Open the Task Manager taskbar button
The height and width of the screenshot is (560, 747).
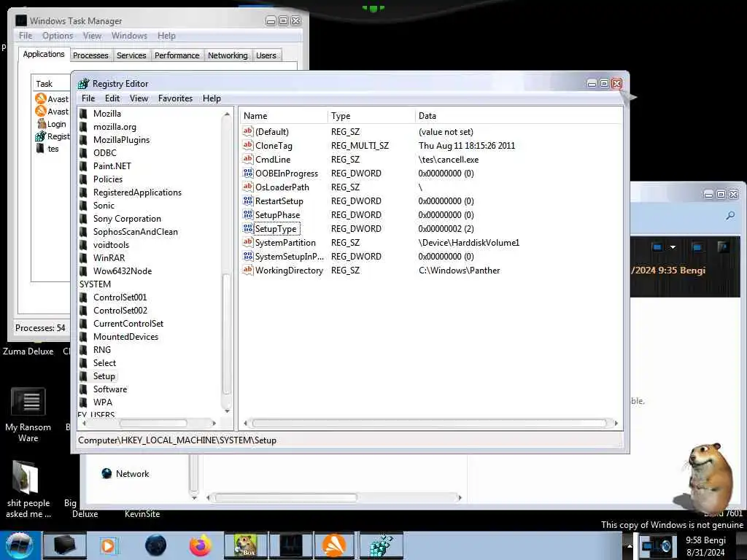click(290, 545)
